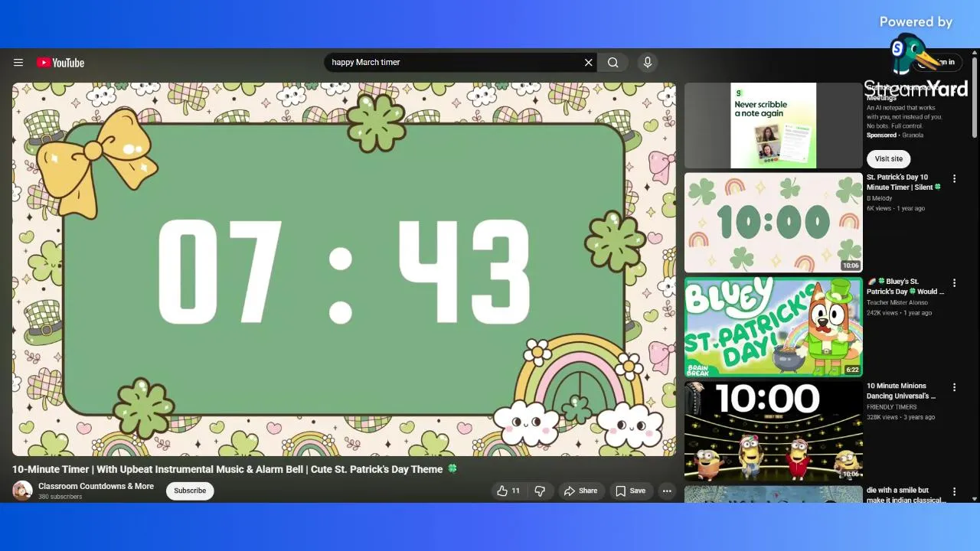Dislike the video with thumbs down
The width and height of the screenshot is (980, 551).
(540, 491)
